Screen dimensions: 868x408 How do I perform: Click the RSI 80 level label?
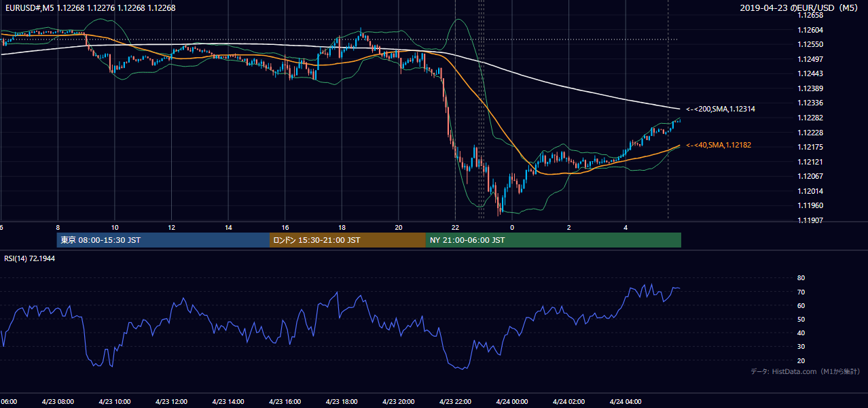click(x=801, y=278)
